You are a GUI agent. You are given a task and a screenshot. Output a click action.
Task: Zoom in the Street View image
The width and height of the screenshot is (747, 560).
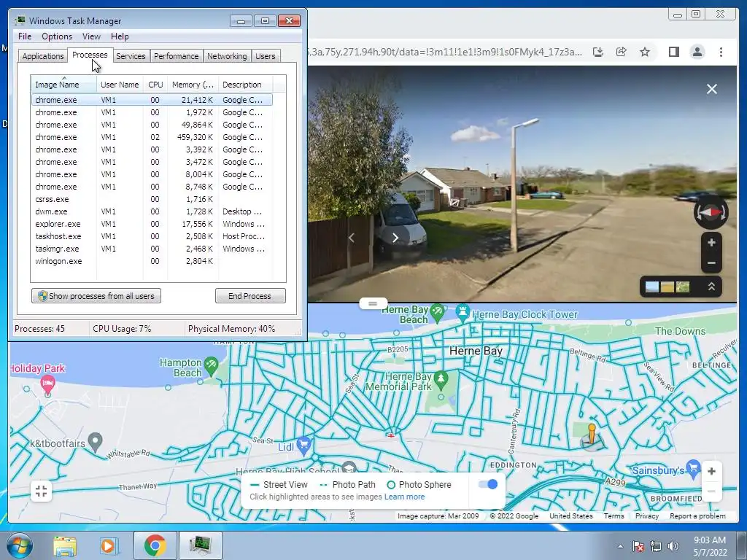coord(711,243)
